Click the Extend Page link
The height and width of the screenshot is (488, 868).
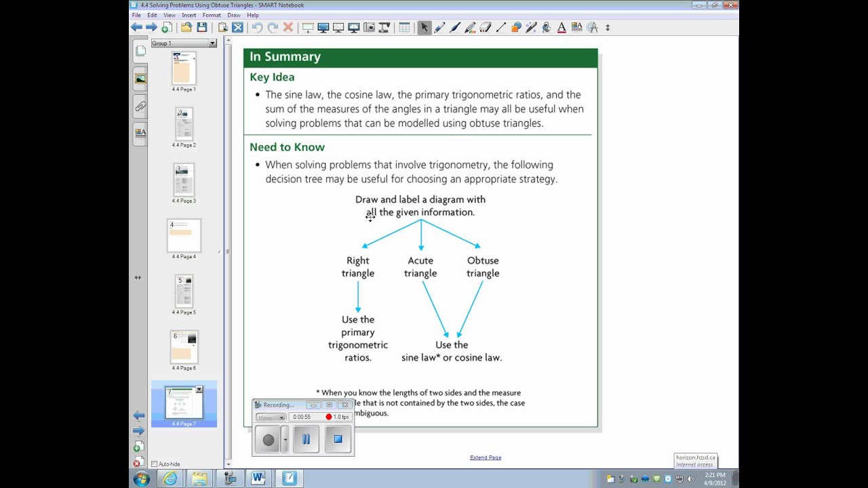click(x=486, y=457)
